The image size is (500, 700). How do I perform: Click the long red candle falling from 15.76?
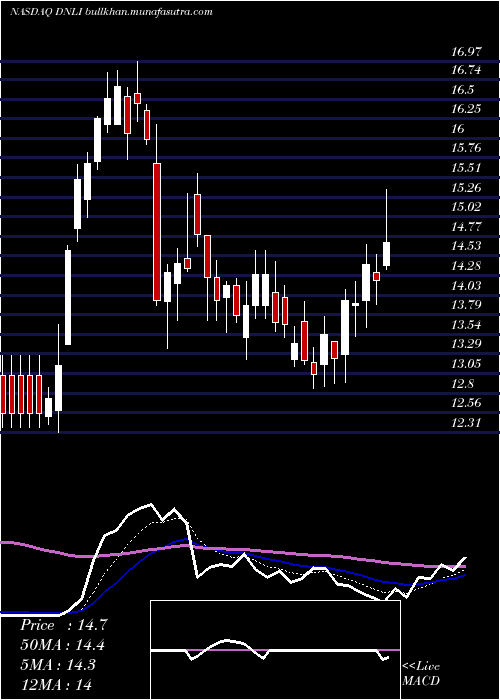click(157, 232)
